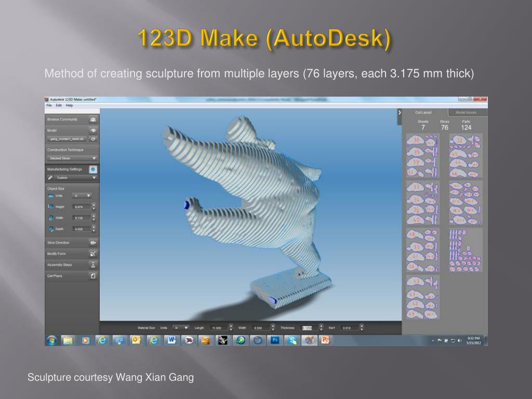Click the Get Plans label
Image resolution: width=532 pixels, height=399 pixels.
pyautogui.click(x=55, y=276)
